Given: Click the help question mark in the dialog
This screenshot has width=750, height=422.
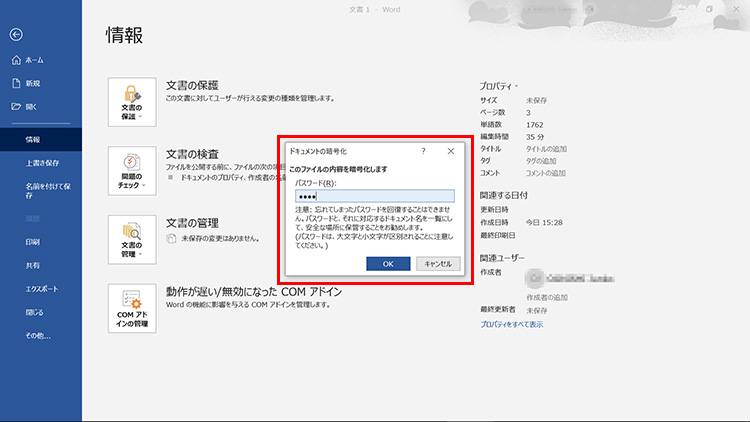Looking at the screenshot, I should [423, 150].
